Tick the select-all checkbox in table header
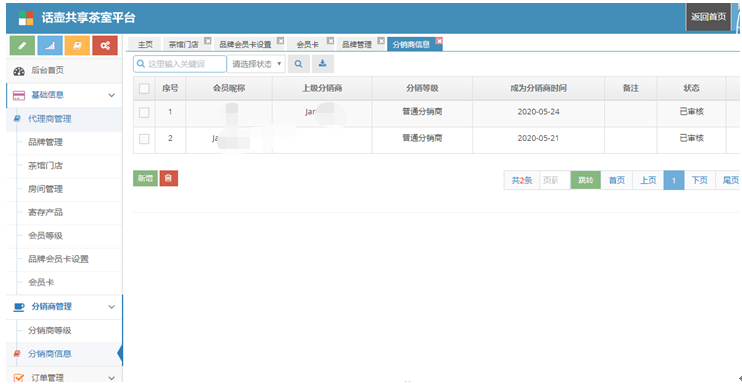 click(x=144, y=89)
